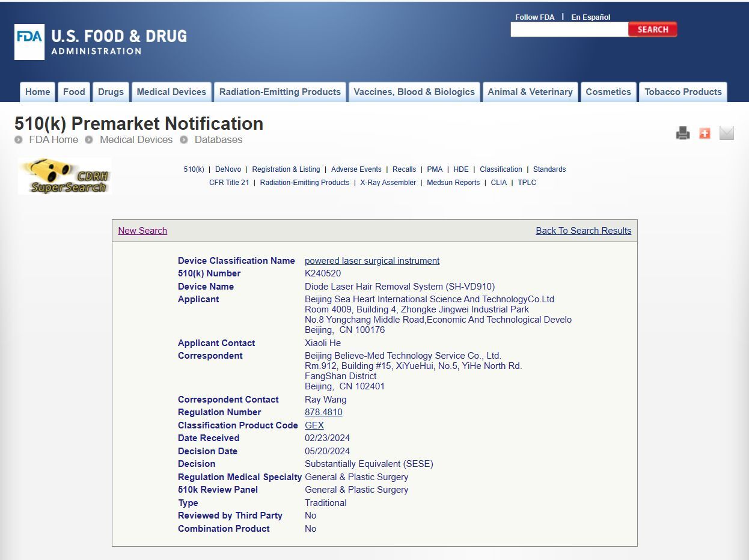Open powered laser surgical instrument link

(372, 261)
